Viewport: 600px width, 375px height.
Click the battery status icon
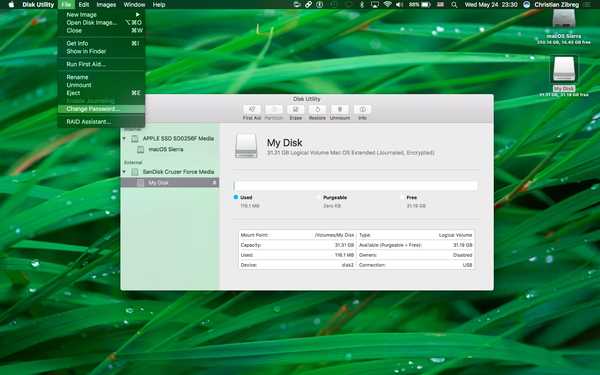[426, 5]
